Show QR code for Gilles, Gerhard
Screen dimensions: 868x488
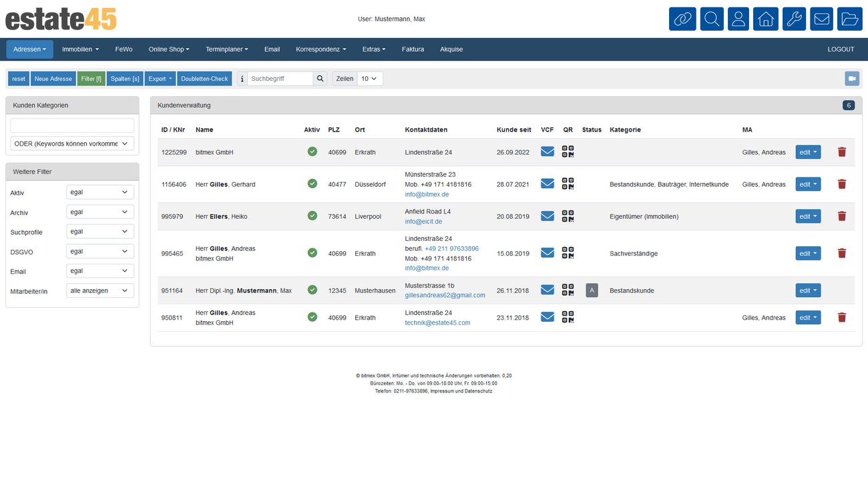pos(568,184)
